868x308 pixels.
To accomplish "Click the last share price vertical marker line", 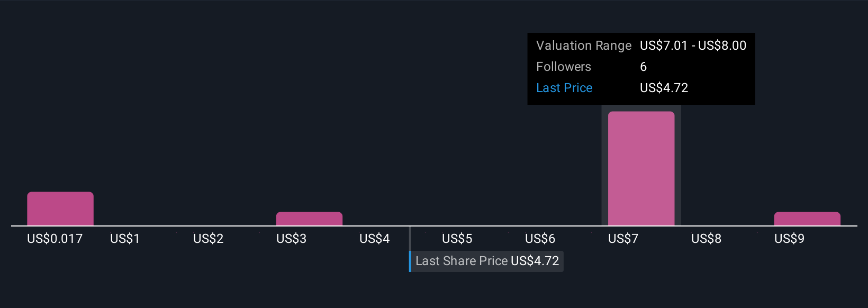I will point(410,249).
